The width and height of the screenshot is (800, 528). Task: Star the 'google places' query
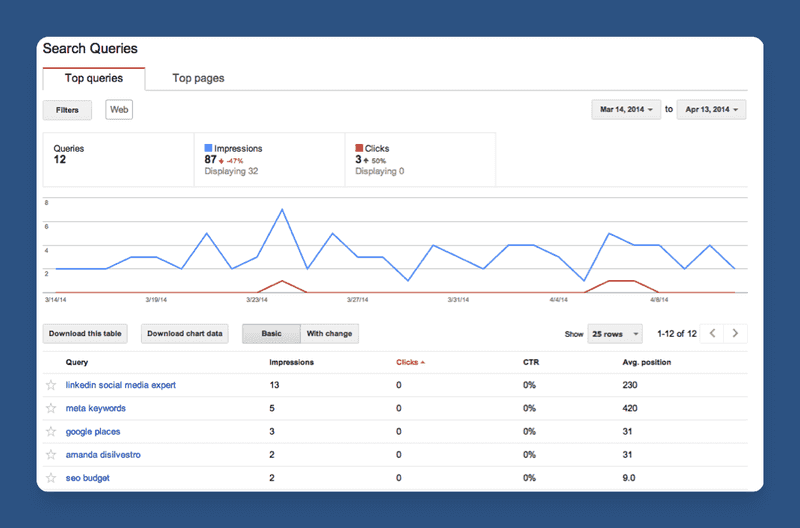(x=51, y=431)
